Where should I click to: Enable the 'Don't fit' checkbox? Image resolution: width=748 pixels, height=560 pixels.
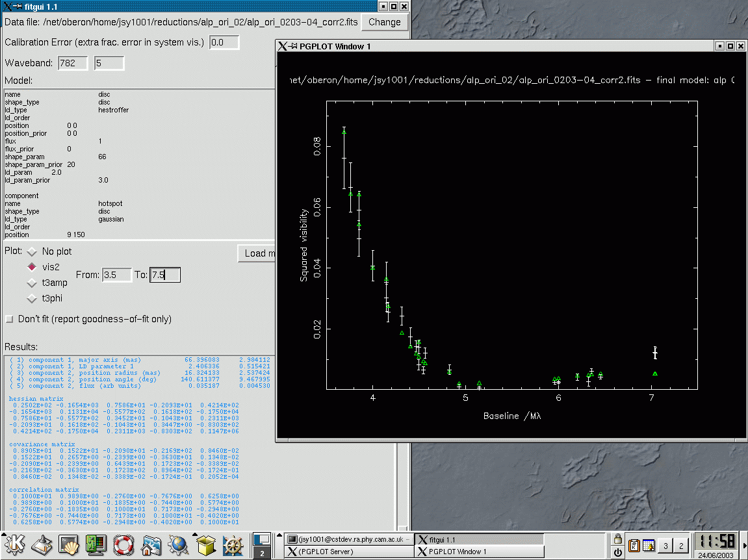coord(9,319)
